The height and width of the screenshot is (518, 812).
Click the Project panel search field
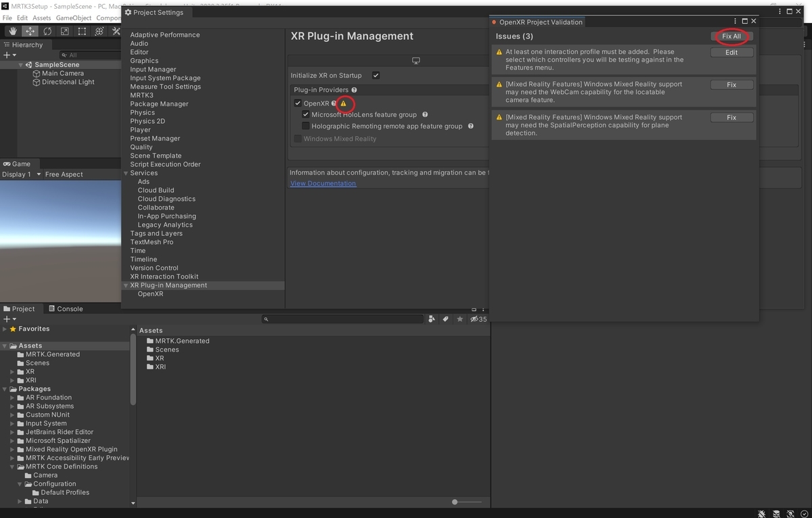(342, 319)
